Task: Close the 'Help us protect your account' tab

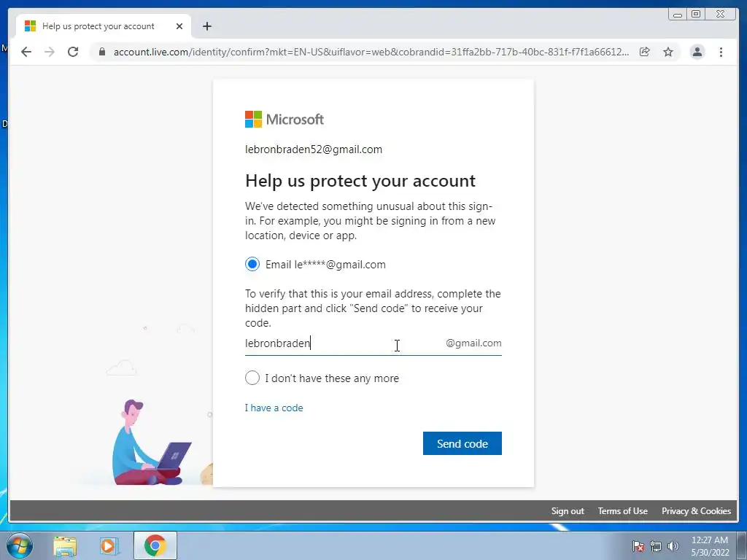Action: (x=179, y=26)
